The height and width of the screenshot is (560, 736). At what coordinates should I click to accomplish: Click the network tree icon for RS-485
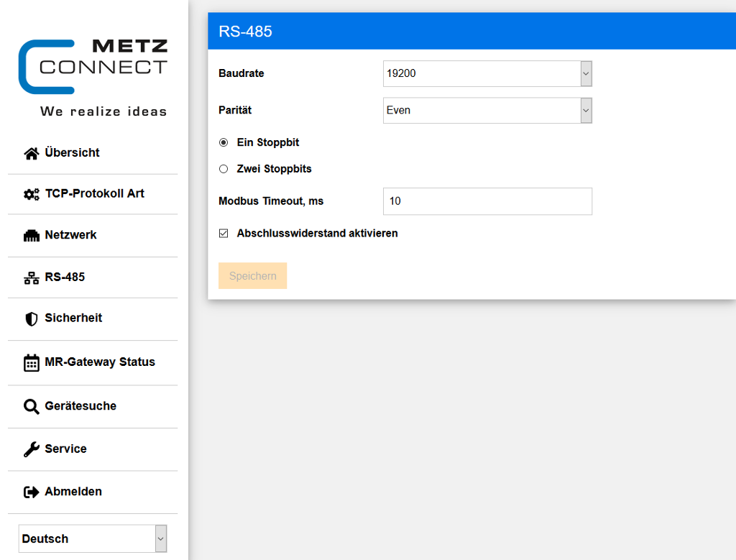31,277
